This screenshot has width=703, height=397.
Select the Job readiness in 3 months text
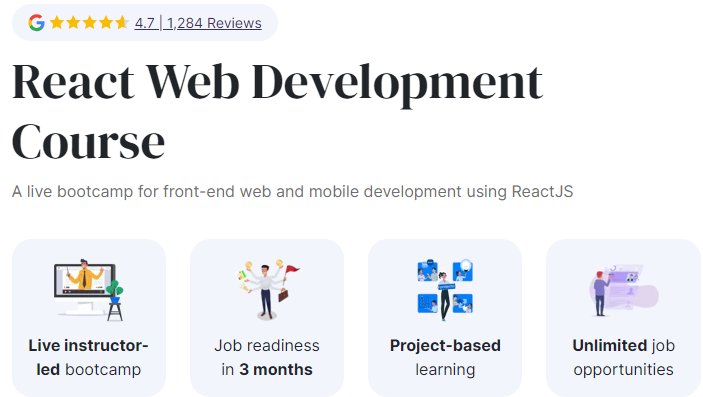coord(267,358)
